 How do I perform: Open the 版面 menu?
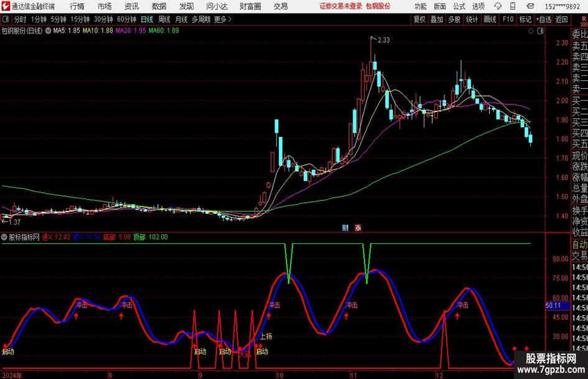440,6
